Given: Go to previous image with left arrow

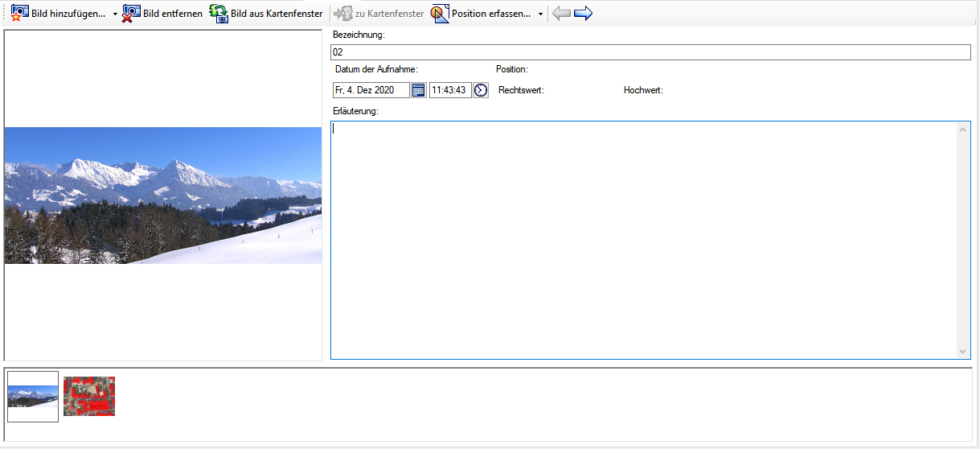Looking at the screenshot, I should [x=561, y=14].
